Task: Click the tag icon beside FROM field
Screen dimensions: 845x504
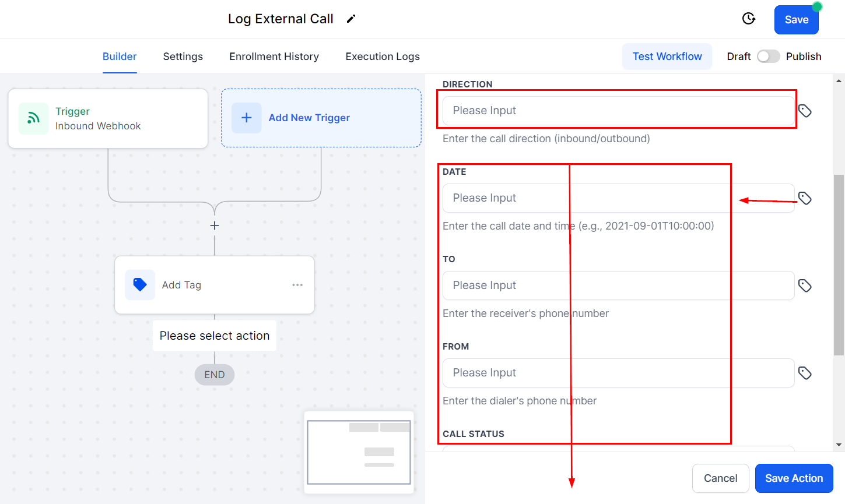Action: (805, 373)
